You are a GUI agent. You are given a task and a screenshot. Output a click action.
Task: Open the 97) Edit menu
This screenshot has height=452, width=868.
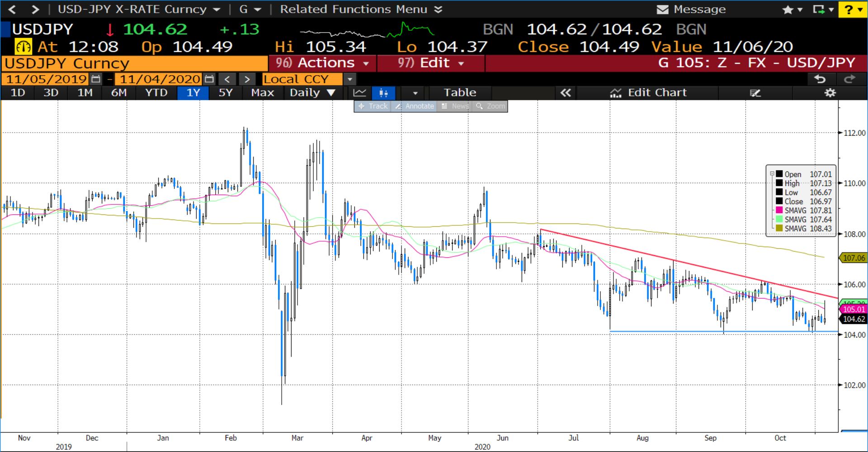click(x=431, y=63)
